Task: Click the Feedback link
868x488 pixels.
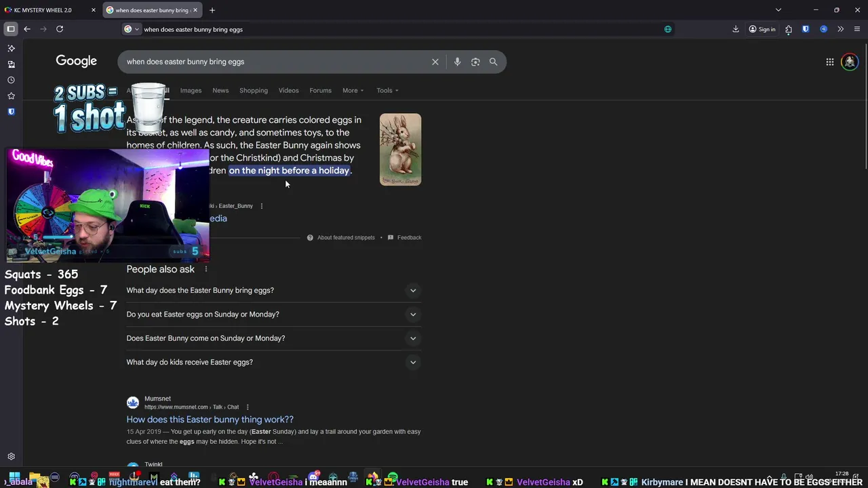Action: [410, 238]
